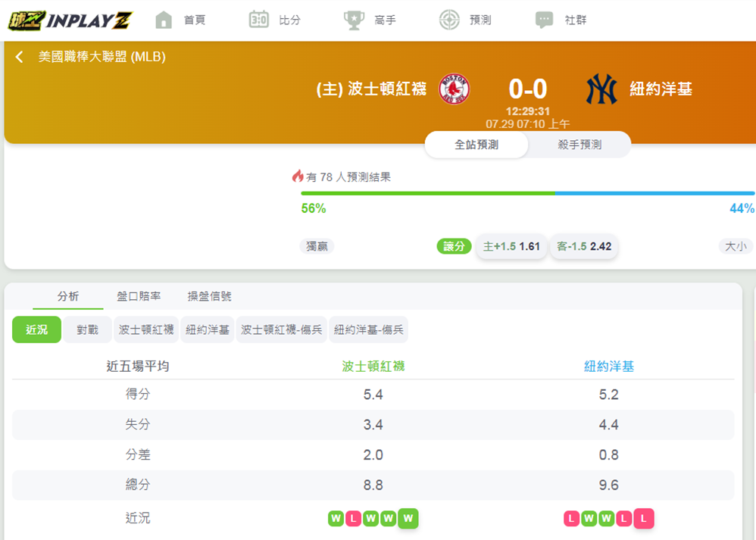Image resolution: width=756 pixels, height=540 pixels.
Task: Open the 社群 nav item
Action: pyautogui.click(x=576, y=20)
